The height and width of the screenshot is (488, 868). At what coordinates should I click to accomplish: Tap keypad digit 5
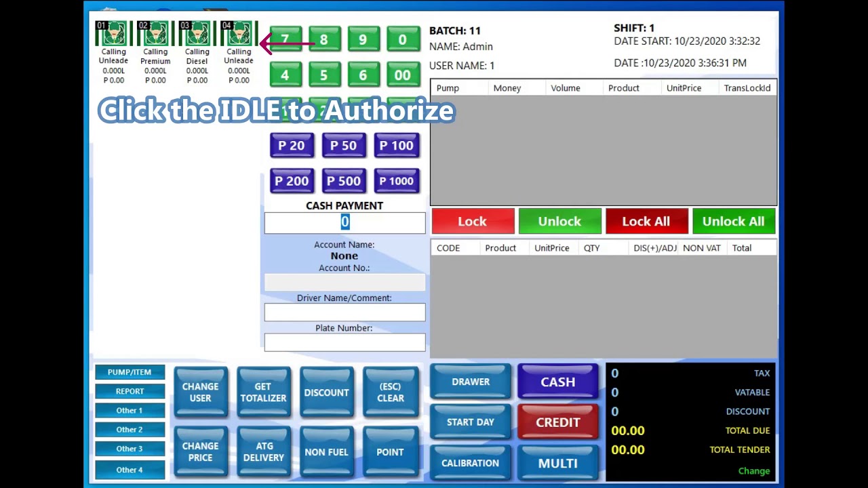pyautogui.click(x=324, y=75)
